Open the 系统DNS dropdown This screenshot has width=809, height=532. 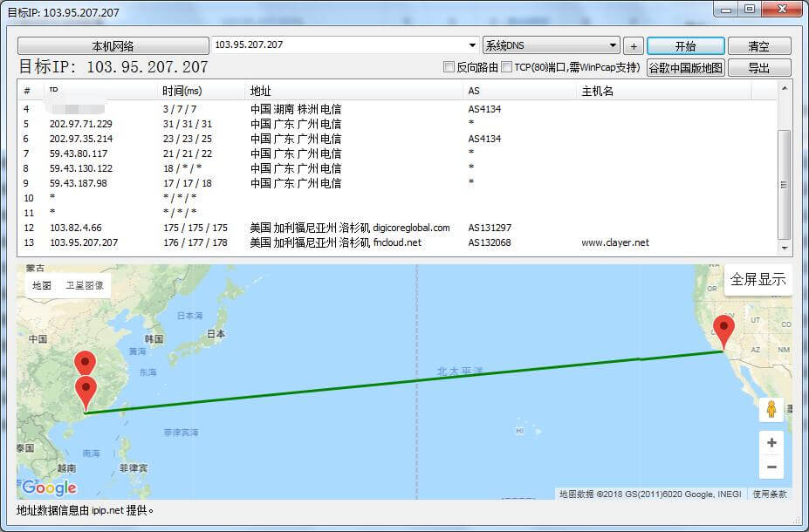[x=551, y=45]
